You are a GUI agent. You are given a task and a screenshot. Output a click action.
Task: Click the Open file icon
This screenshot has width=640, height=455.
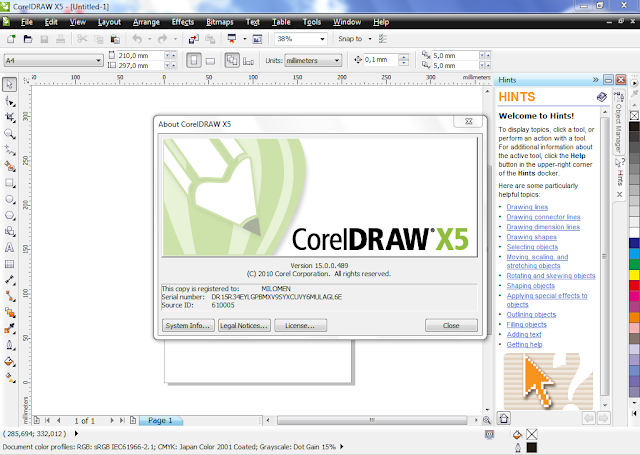pos(28,39)
